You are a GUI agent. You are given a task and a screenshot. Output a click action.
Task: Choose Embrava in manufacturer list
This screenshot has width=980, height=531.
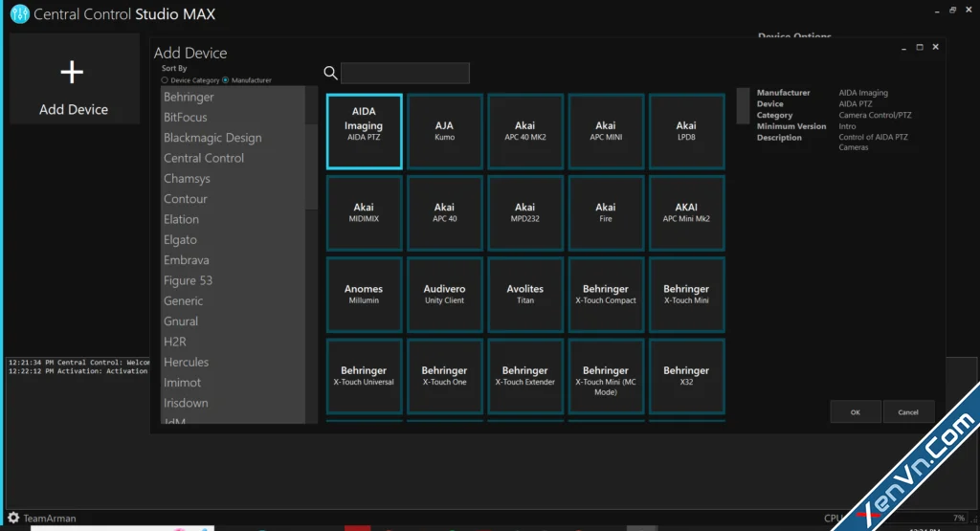(233, 260)
